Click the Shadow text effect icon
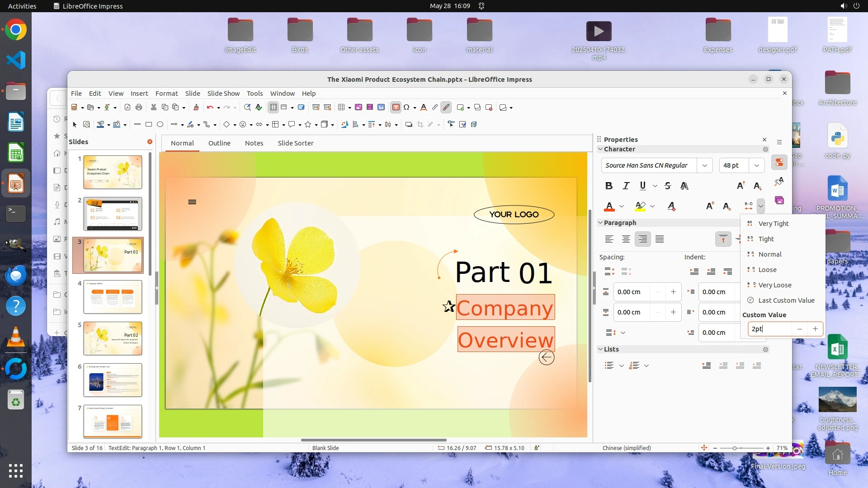Screen dimensions: 868x488 [x=684, y=186]
